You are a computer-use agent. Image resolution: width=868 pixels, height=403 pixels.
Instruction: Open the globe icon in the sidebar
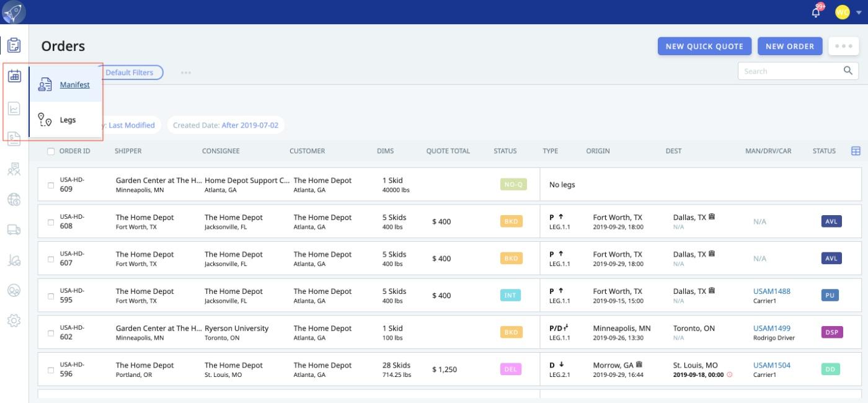(14, 199)
